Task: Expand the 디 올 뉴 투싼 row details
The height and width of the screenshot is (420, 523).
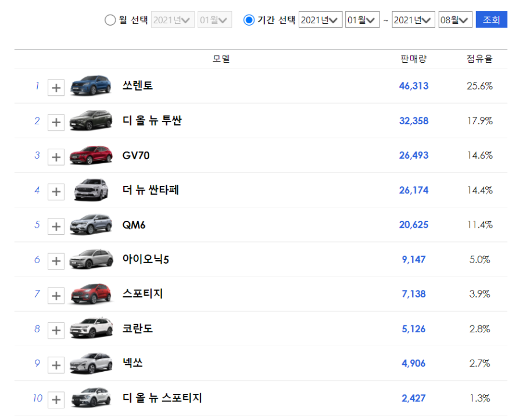Action: 56,123
